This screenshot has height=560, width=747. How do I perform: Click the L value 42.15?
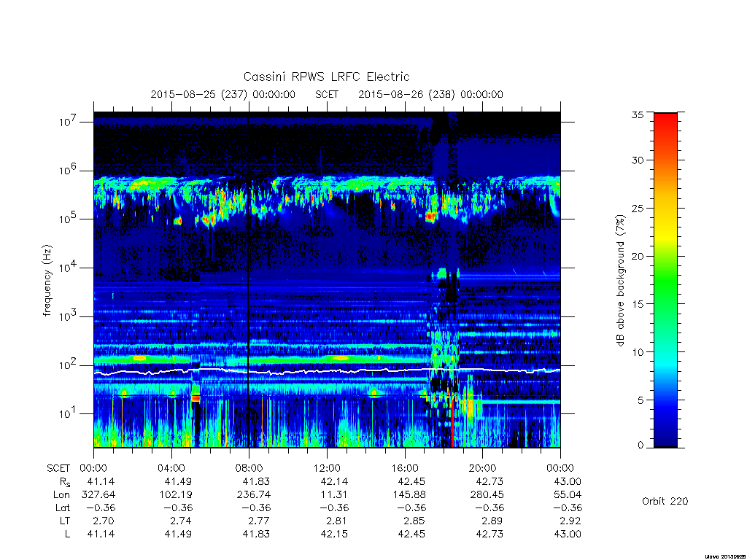pyautogui.click(x=334, y=534)
